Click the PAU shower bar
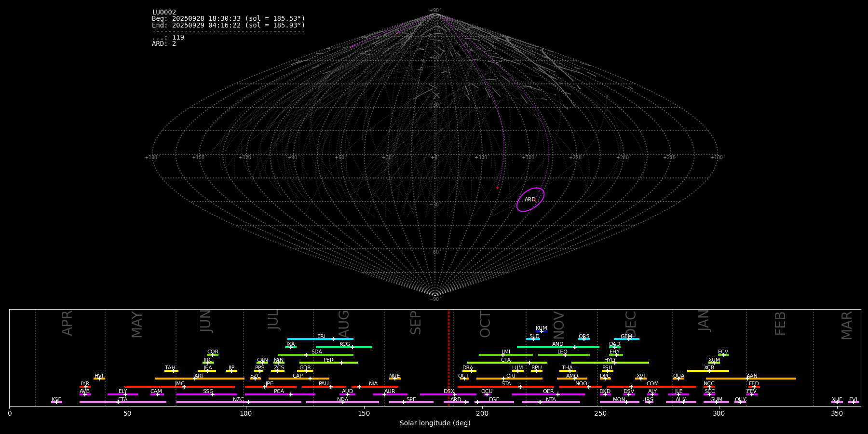 point(324,387)
